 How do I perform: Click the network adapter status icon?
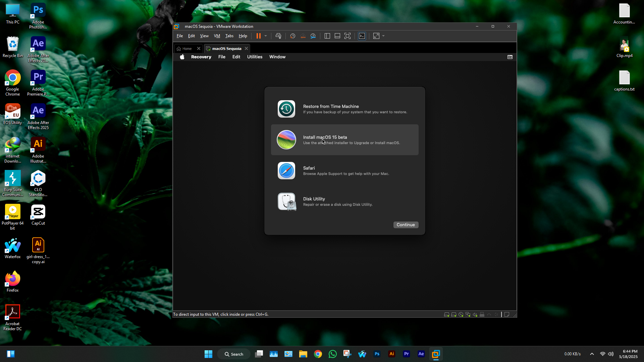pos(468,315)
